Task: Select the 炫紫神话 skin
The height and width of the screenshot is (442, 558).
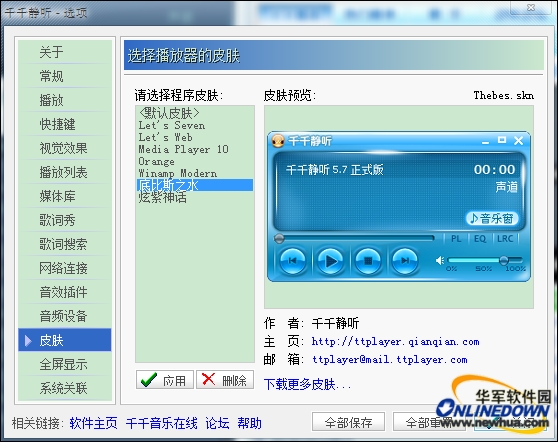Action: pyautogui.click(x=195, y=197)
